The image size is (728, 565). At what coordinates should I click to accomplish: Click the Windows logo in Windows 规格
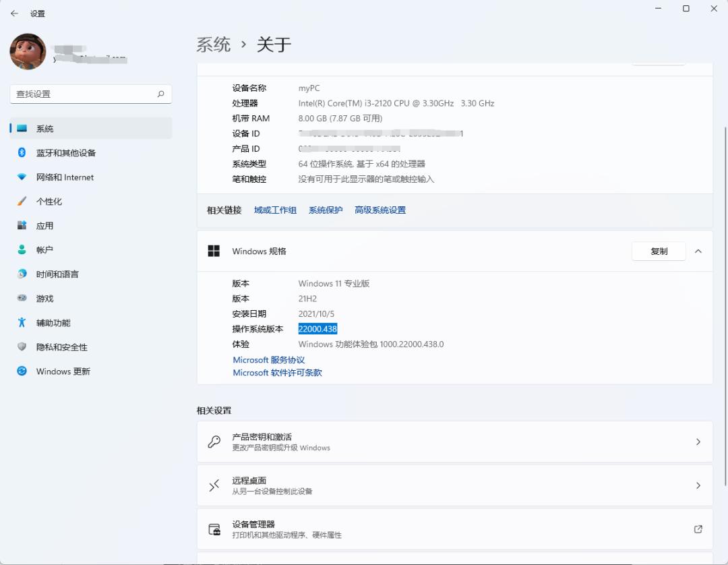214,251
